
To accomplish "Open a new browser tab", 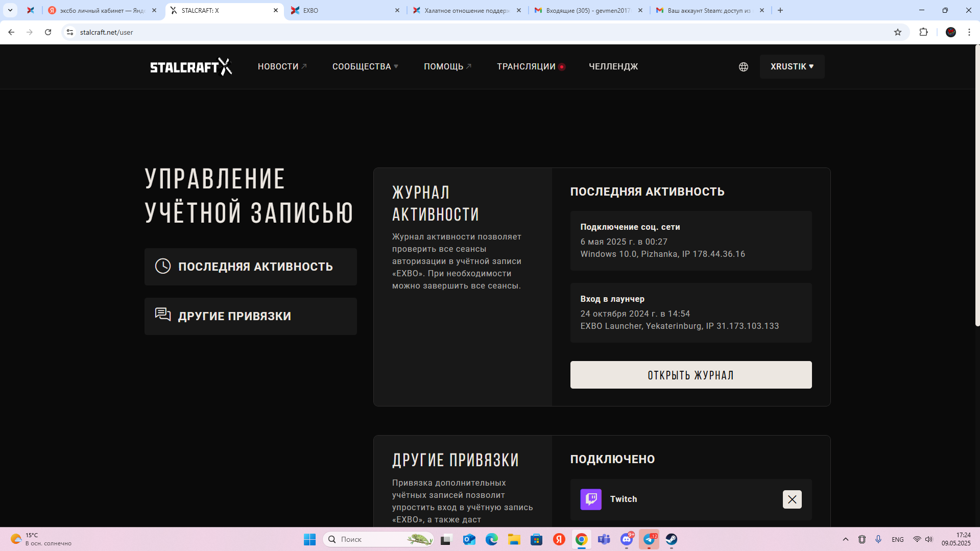I will click(780, 10).
